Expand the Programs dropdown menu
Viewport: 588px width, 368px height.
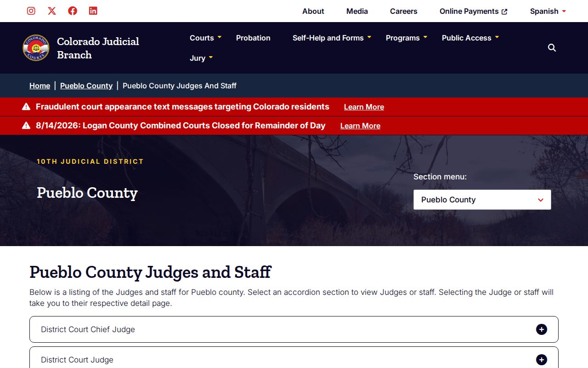(x=425, y=37)
